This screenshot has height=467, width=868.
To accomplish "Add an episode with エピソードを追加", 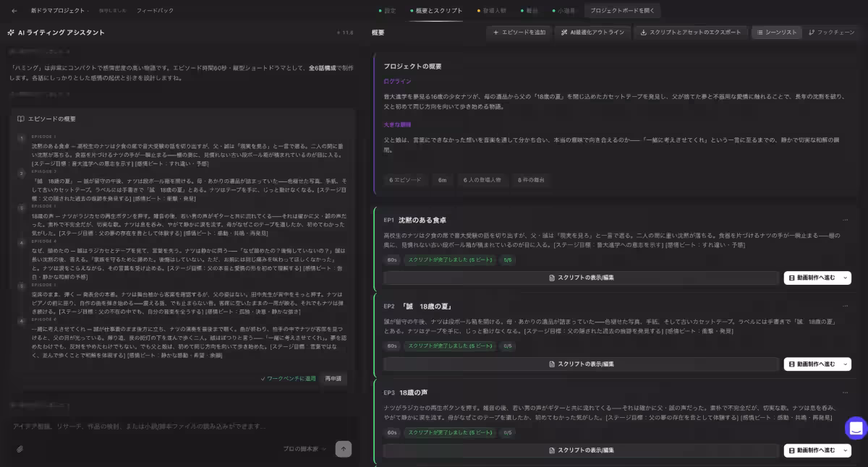I will (x=519, y=33).
